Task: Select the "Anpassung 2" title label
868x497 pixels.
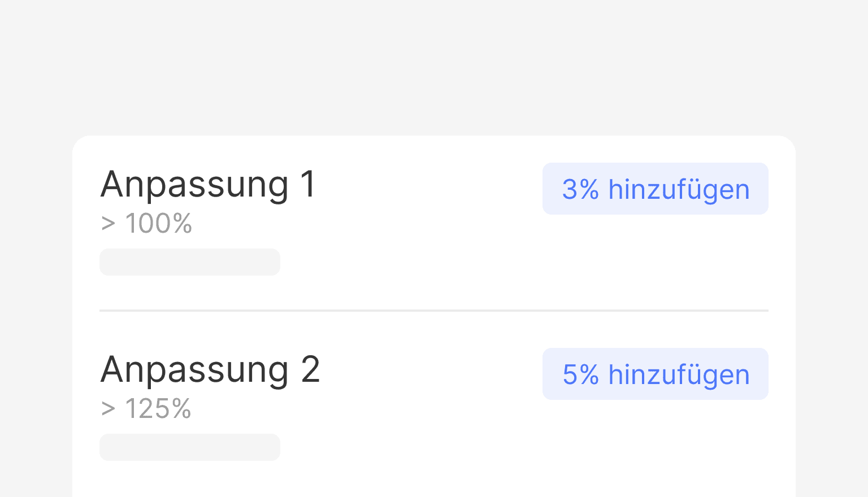Action: coord(210,369)
